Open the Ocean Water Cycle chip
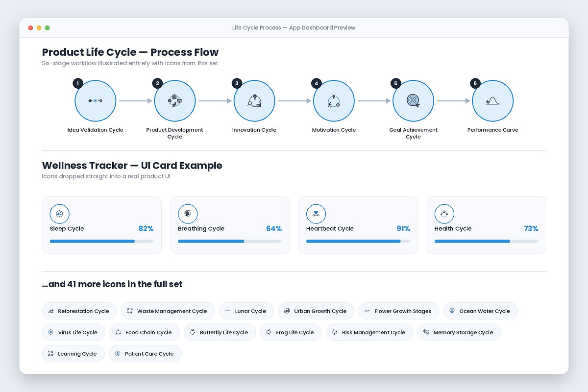The width and height of the screenshot is (588, 392). (x=480, y=311)
